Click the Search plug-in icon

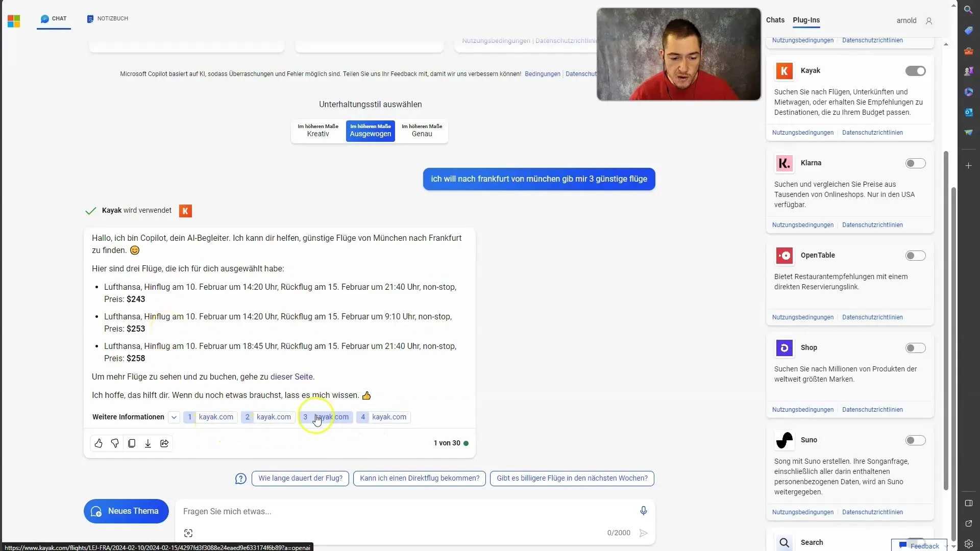click(784, 542)
